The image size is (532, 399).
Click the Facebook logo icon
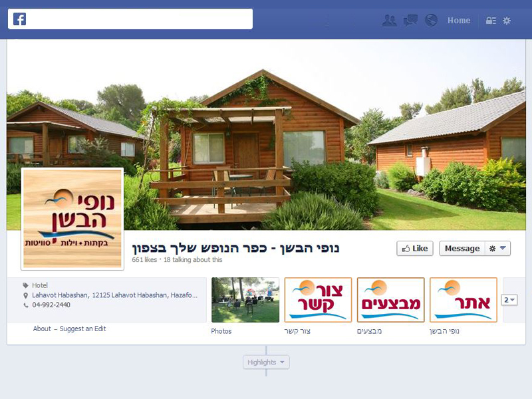click(20, 19)
